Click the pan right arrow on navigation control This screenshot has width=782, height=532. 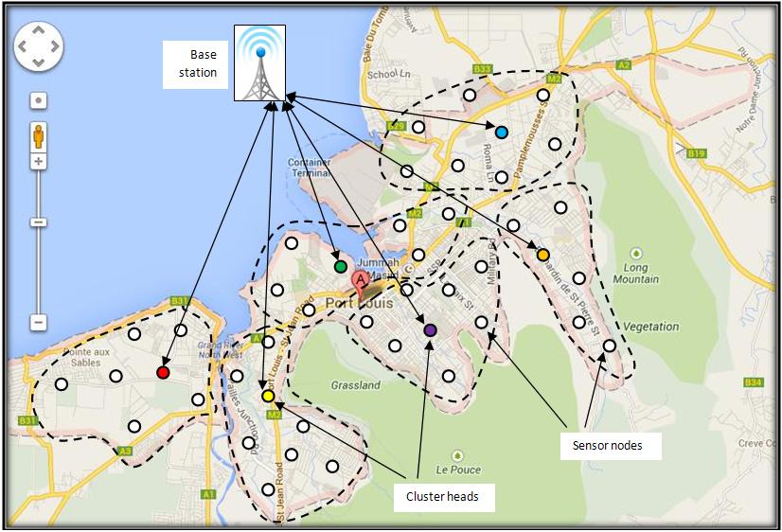(x=54, y=45)
